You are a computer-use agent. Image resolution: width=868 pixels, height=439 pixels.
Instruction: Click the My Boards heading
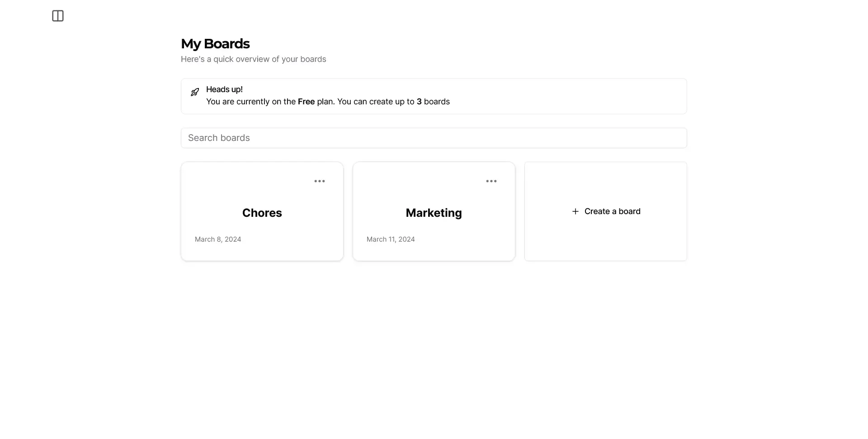tap(215, 44)
